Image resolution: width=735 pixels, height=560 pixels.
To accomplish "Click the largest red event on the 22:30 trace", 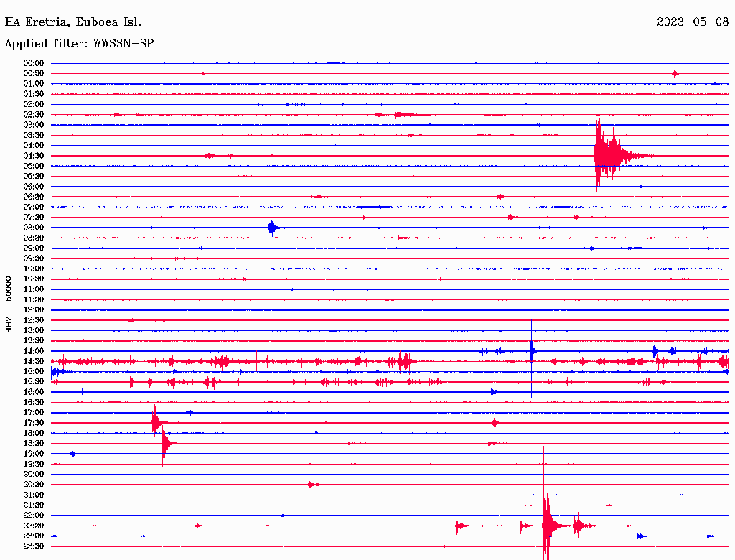I will pyautogui.click(x=548, y=526).
